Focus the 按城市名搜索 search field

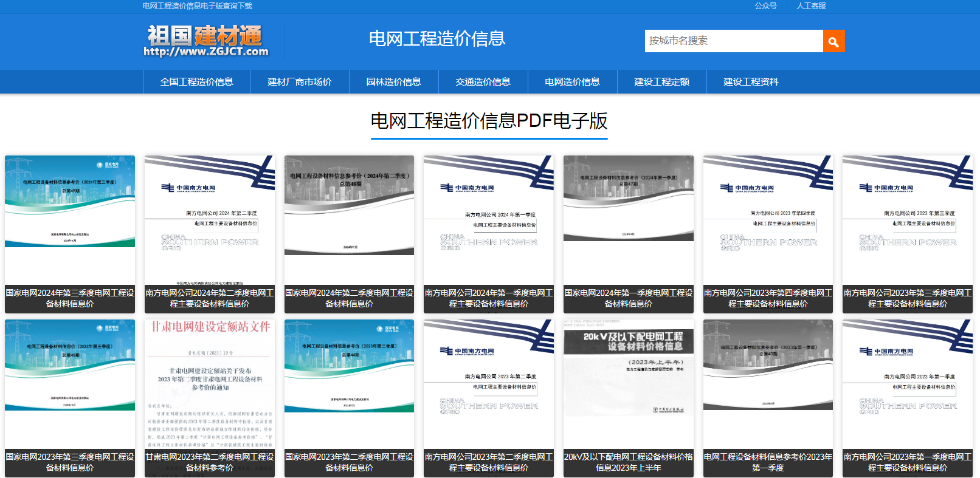point(734,41)
